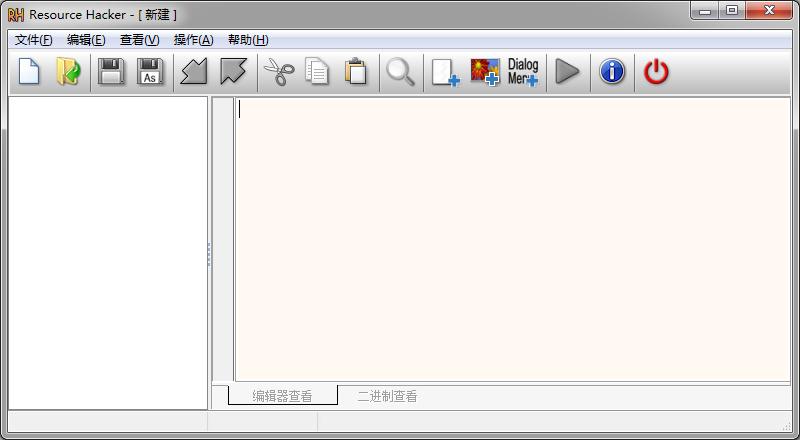
Task: Open the 查看(V) menu
Action: pos(139,40)
